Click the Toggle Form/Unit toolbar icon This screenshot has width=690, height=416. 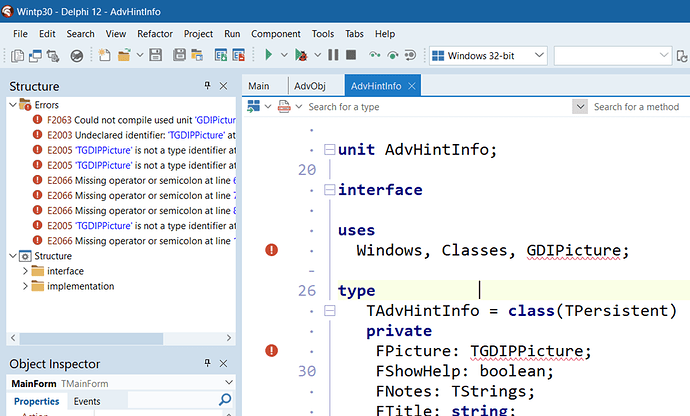coord(53,55)
